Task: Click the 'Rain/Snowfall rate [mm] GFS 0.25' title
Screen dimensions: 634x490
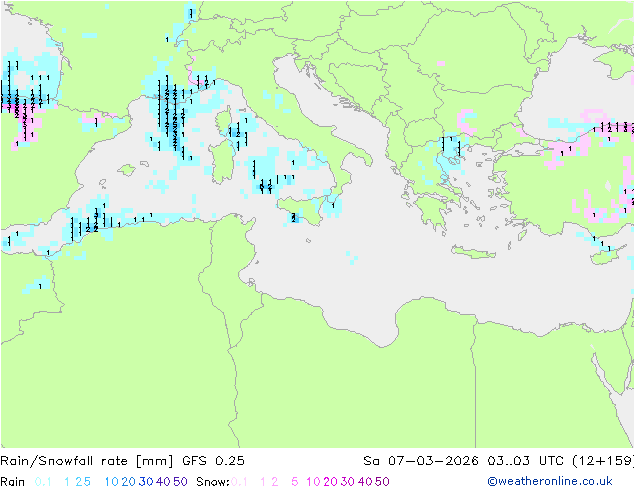Action: pyautogui.click(x=122, y=461)
